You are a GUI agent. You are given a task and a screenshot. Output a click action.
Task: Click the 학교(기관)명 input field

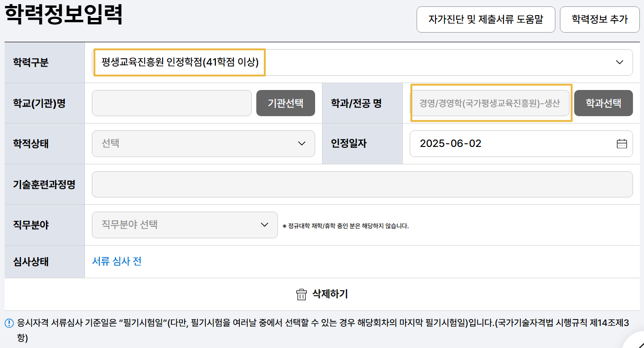172,103
